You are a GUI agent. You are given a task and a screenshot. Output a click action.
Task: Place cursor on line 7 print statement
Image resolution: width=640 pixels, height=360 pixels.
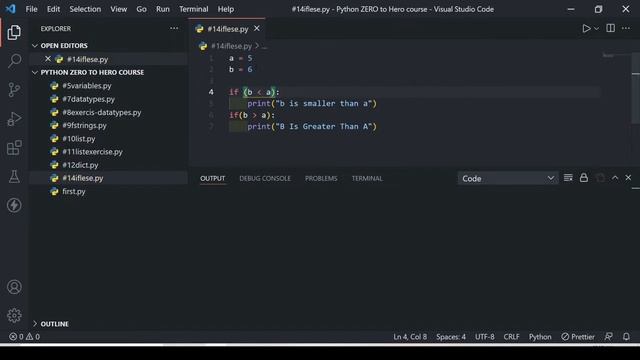311,127
